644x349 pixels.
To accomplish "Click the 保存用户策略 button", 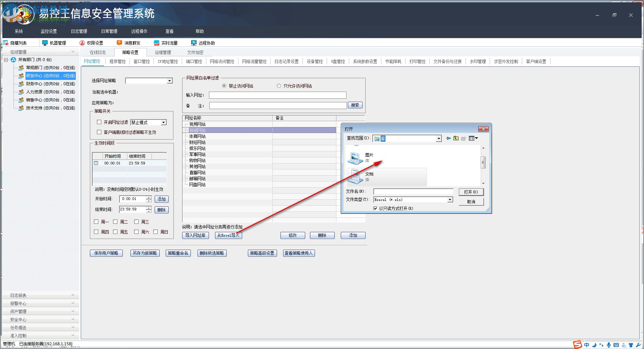I will point(106,253).
